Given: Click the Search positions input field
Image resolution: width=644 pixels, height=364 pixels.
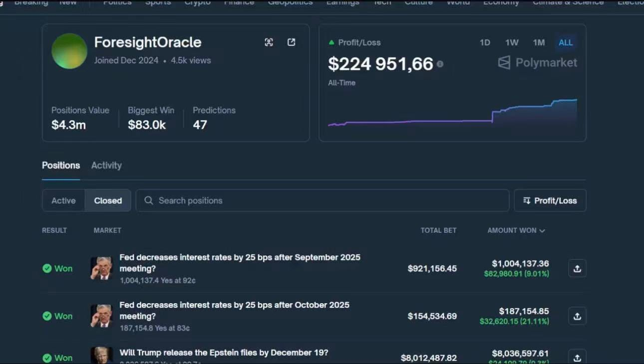Looking at the screenshot, I should (322, 200).
